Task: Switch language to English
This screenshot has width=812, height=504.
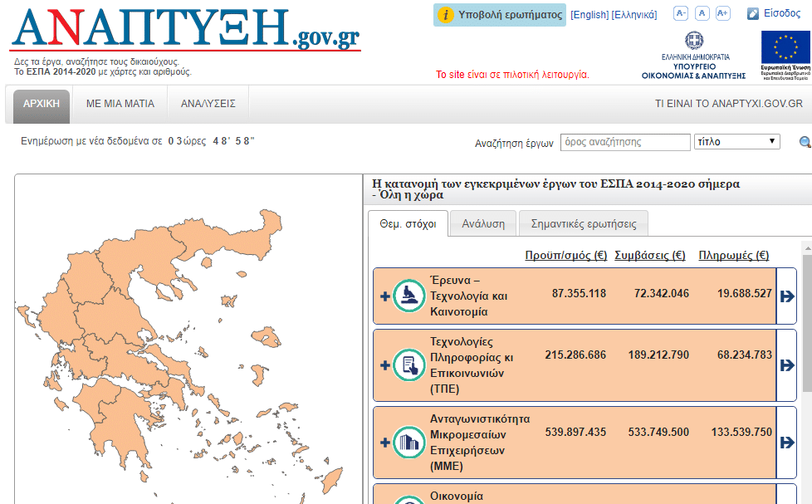Action: pos(589,15)
